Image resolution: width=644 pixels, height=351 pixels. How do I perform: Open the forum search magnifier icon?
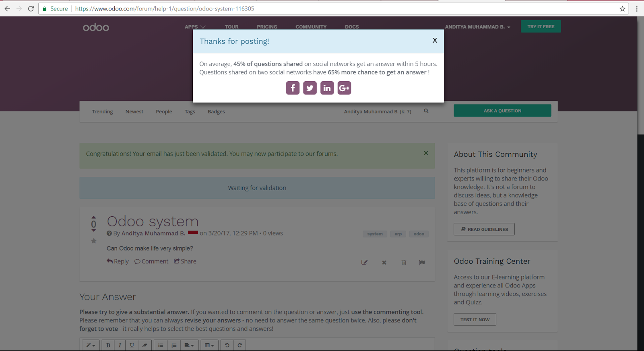pos(426,111)
